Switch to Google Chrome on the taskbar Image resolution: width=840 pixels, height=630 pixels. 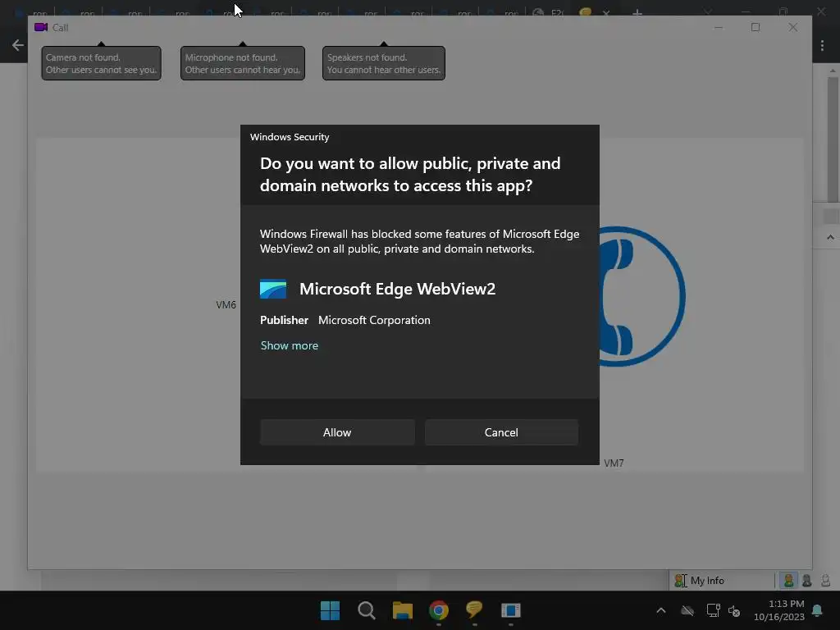click(x=439, y=610)
